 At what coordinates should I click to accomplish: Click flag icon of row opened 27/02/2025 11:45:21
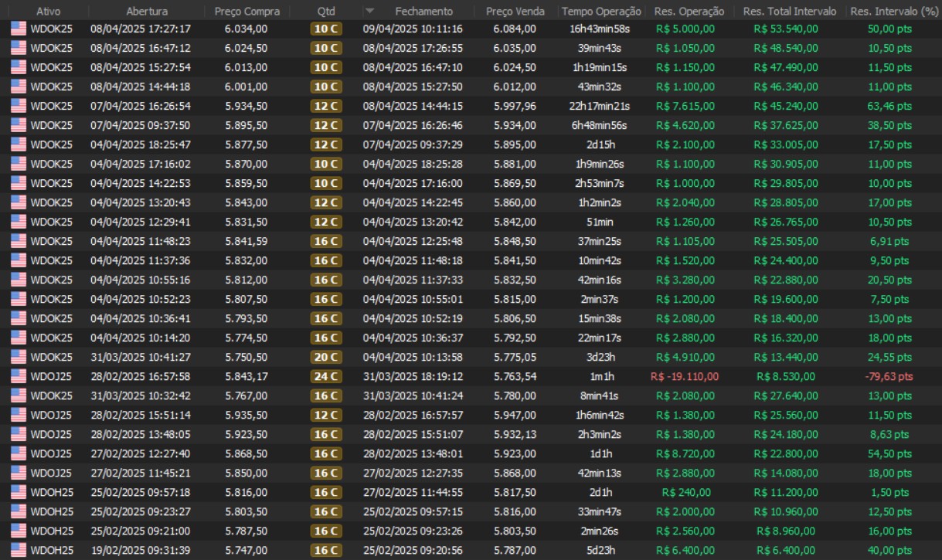point(19,473)
